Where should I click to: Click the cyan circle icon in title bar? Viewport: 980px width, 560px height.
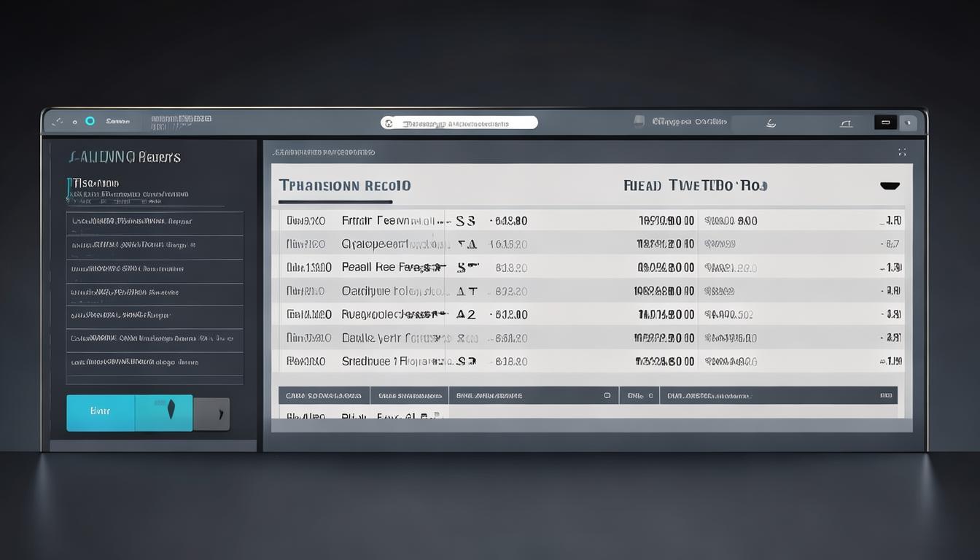coord(90,121)
